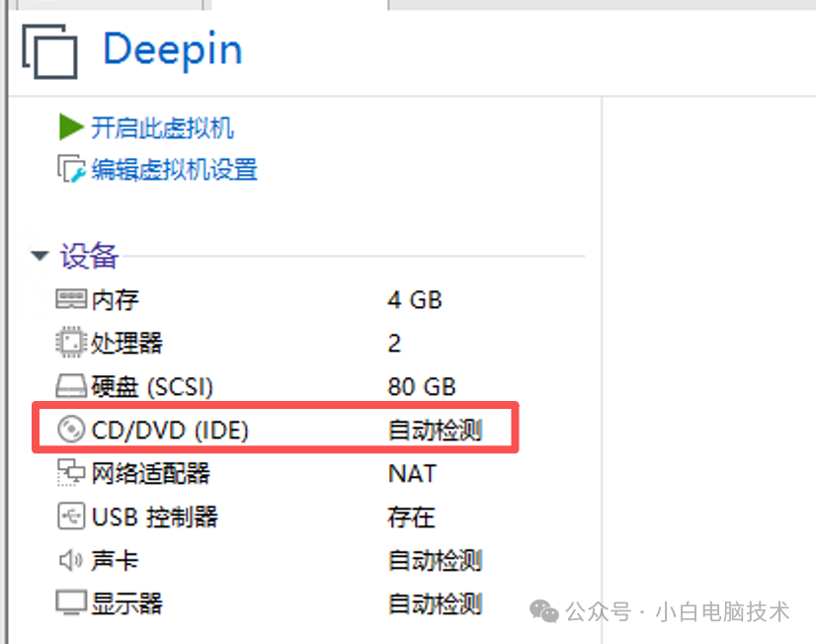Click the USB controller icon
This screenshot has width=816, height=644.
coord(71,516)
